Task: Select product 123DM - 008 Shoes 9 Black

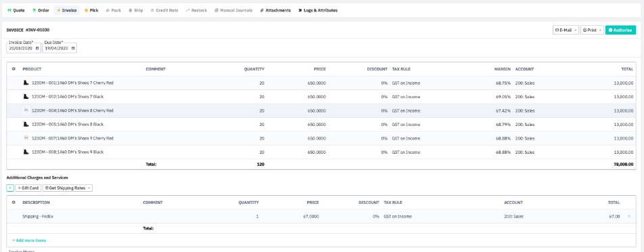Action: (68, 152)
